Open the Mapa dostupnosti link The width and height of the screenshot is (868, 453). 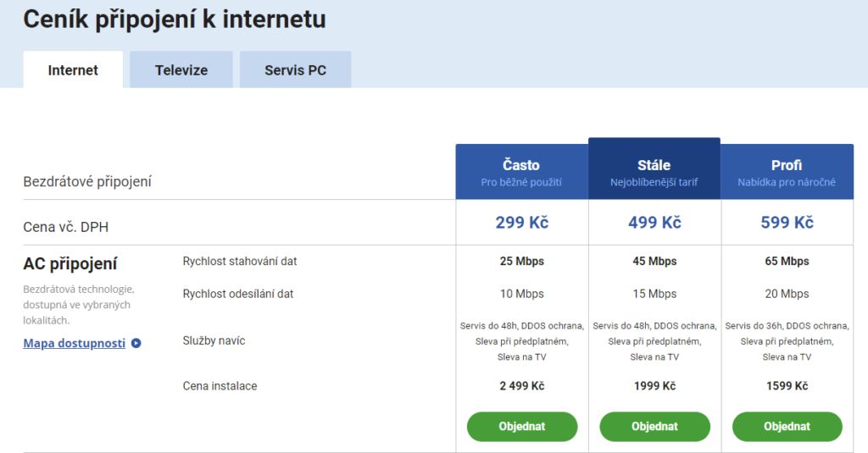coord(75,343)
